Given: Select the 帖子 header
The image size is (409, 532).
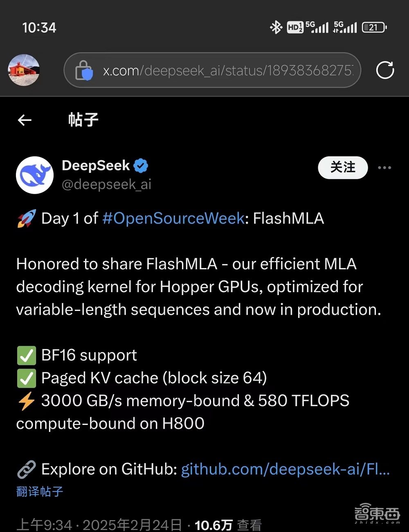Looking at the screenshot, I should point(83,119).
